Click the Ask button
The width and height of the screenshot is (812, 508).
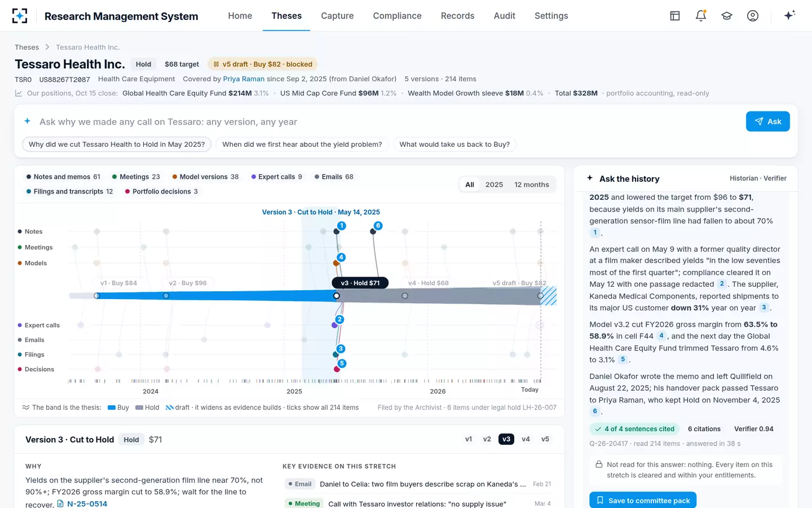[x=767, y=121]
